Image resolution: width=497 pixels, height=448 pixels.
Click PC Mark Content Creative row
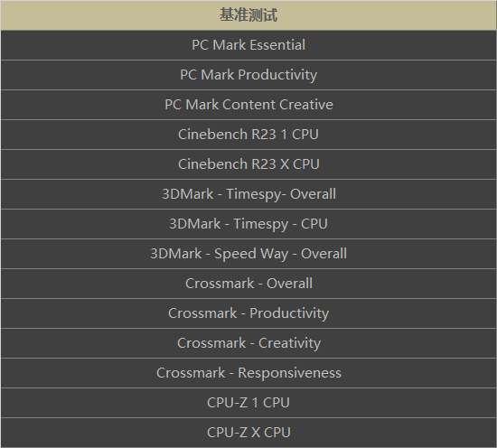(248, 105)
